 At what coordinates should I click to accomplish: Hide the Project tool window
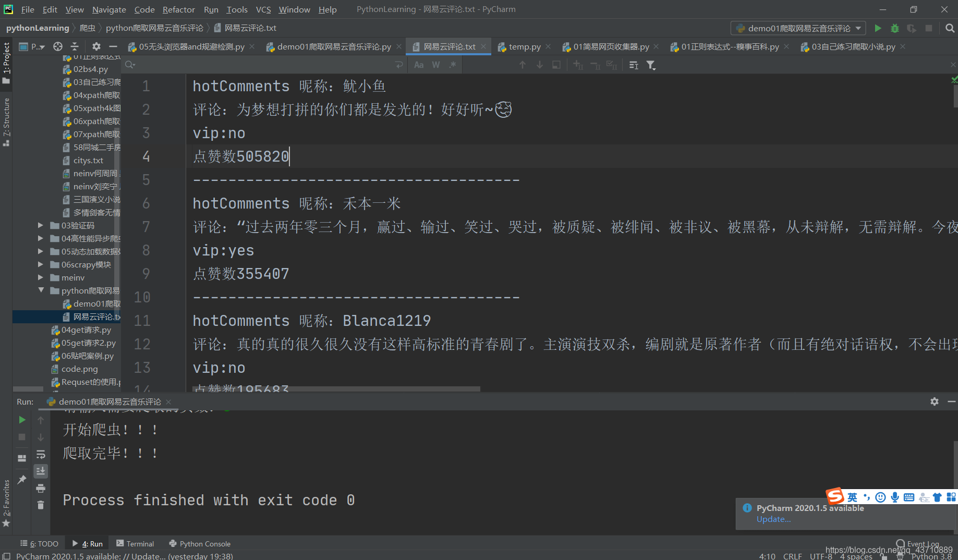113,46
